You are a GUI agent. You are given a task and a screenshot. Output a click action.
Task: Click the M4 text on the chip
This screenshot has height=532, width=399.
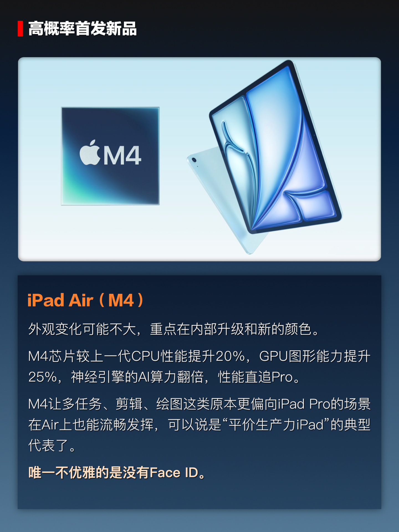click(x=122, y=155)
